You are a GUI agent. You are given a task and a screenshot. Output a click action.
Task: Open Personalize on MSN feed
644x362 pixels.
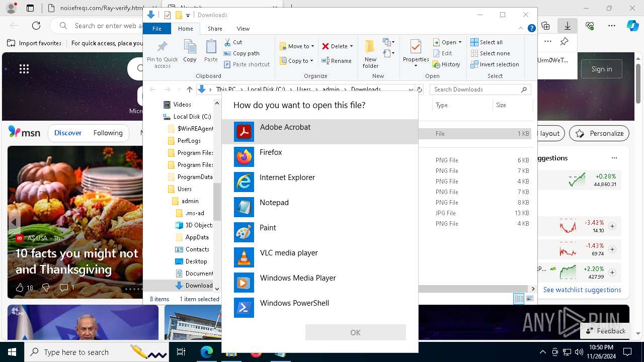[599, 133]
